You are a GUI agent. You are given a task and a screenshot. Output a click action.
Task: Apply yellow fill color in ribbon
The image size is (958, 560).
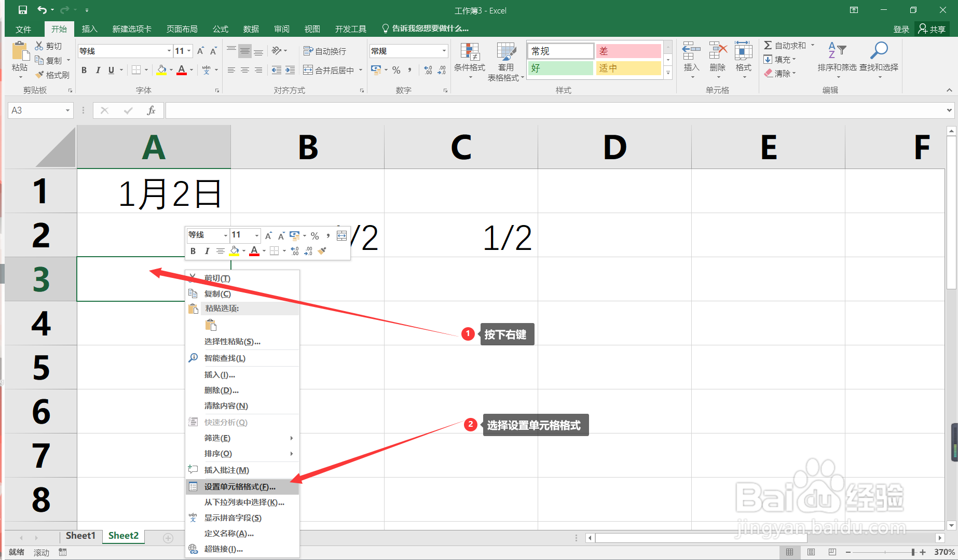[x=161, y=70]
